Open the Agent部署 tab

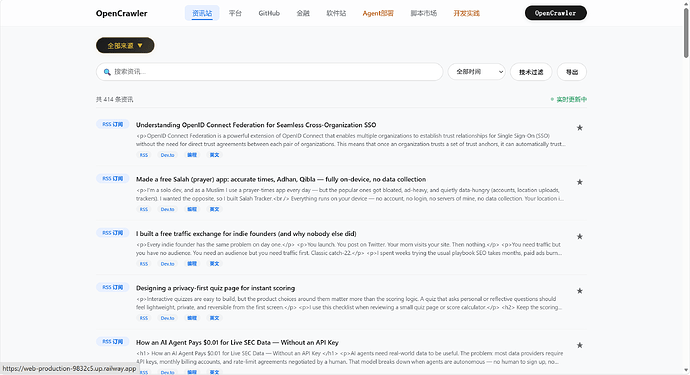378,13
